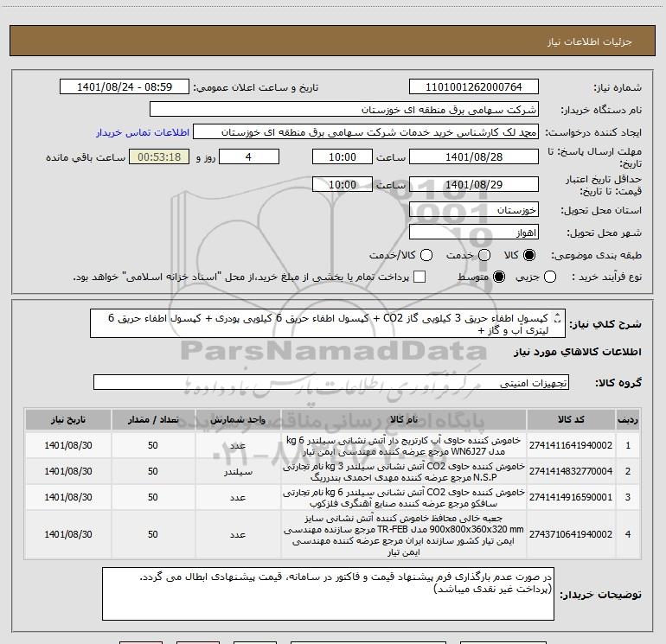The image size is (666, 644).
Task: Select the خدمت radio option
Action: 484,255
